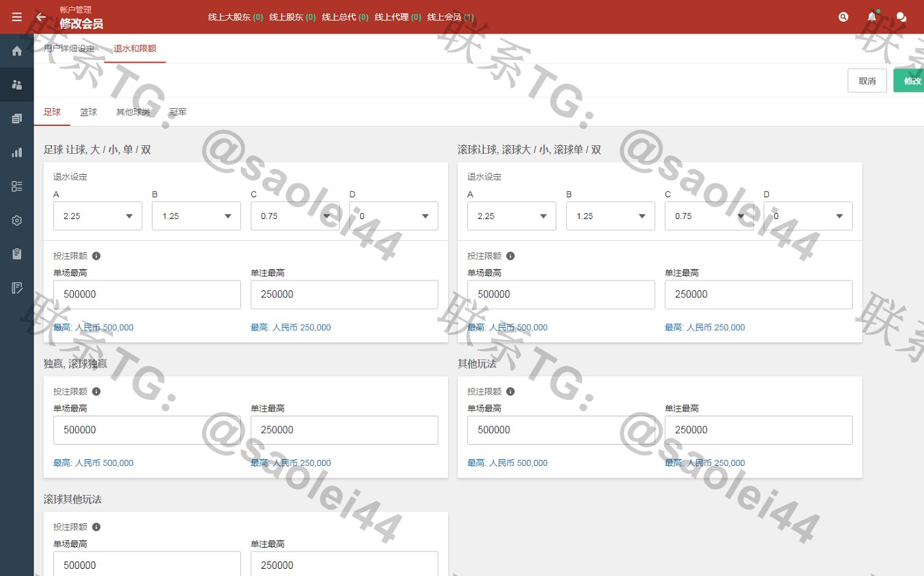Viewport: 924px width, 576px height.
Task: Open the bar chart reports icon
Action: pyautogui.click(x=16, y=152)
